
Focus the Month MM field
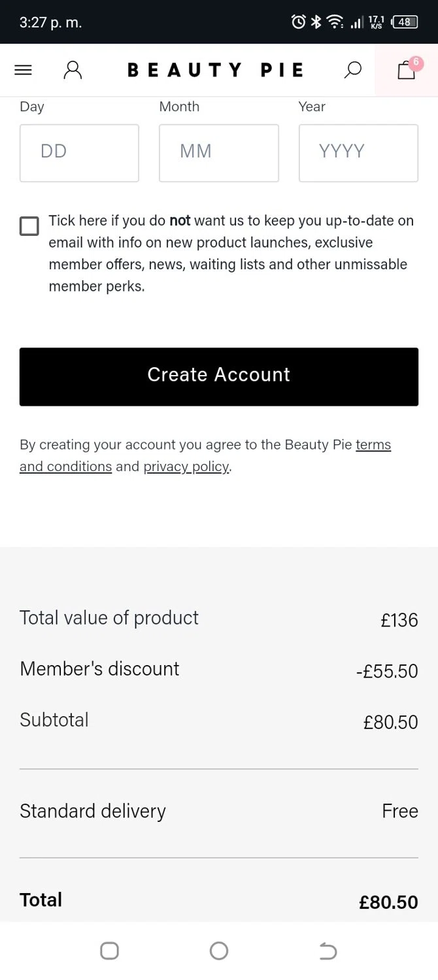(218, 153)
